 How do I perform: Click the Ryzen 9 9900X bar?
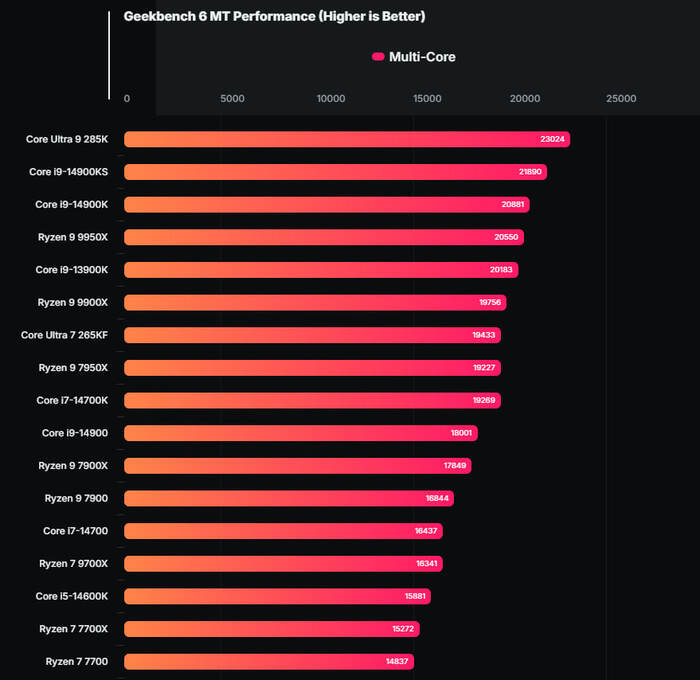[x=315, y=302]
